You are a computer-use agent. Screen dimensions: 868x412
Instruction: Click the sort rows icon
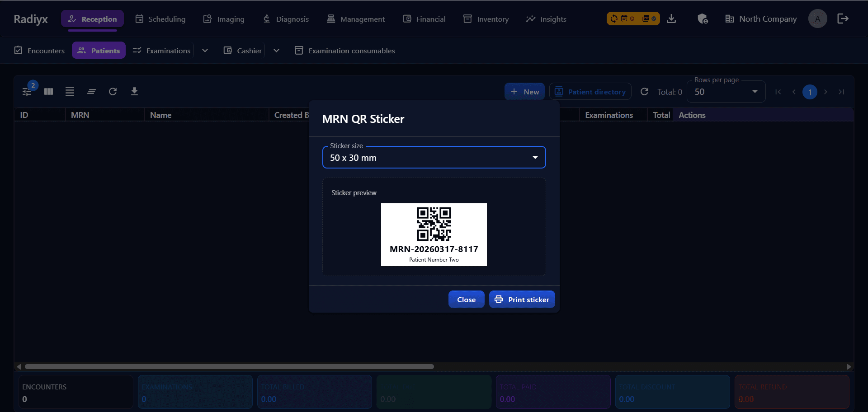pos(91,91)
